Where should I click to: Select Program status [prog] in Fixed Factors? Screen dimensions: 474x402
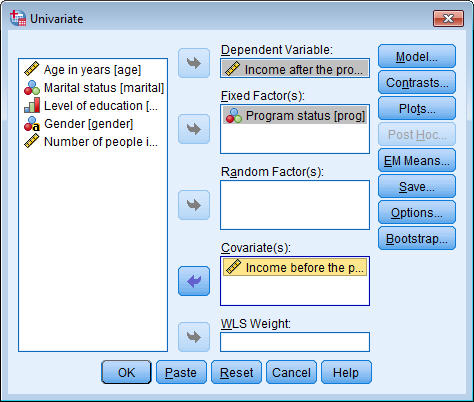295,116
